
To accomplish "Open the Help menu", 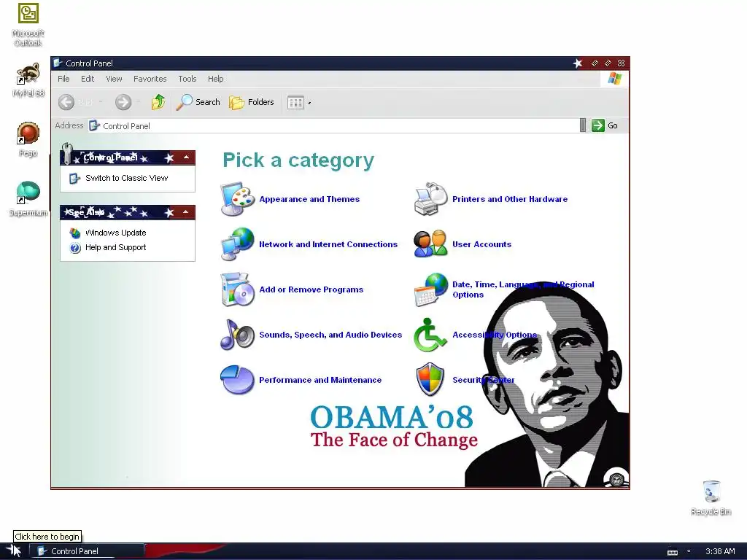I will (215, 79).
